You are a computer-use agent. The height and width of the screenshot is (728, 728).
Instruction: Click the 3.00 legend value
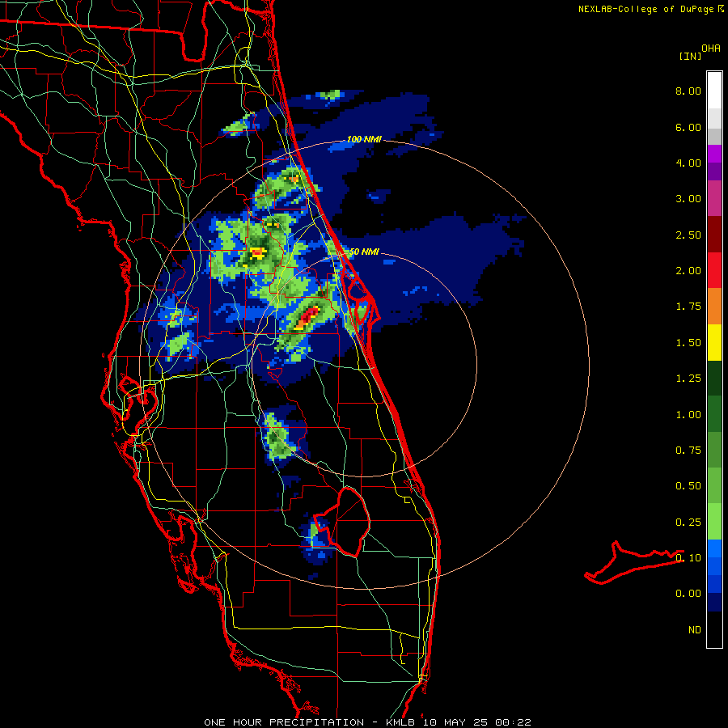(688, 199)
